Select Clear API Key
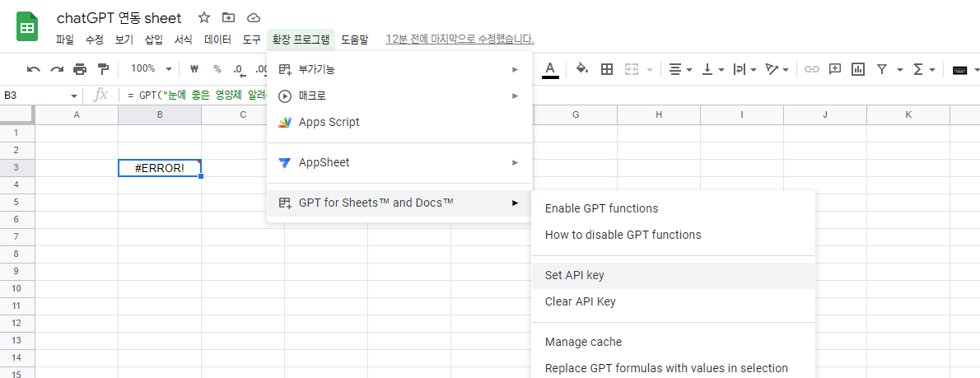Viewport: 980px width, 378px height. pos(673,301)
